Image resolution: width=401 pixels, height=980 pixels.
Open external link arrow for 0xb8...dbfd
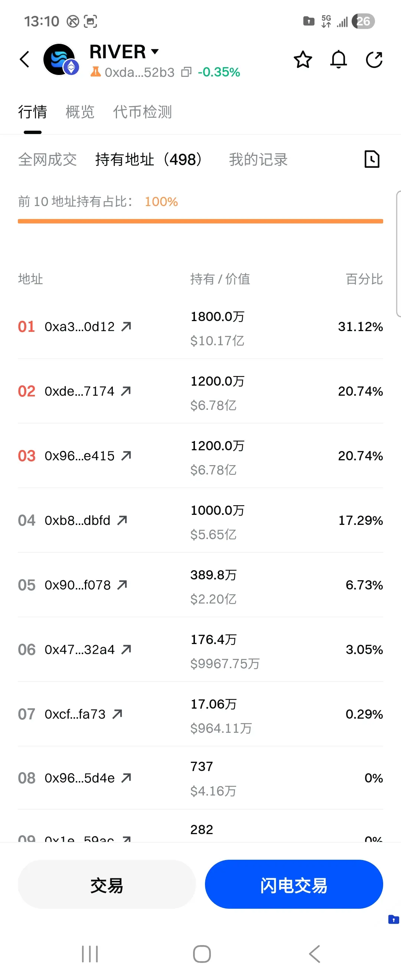(122, 520)
